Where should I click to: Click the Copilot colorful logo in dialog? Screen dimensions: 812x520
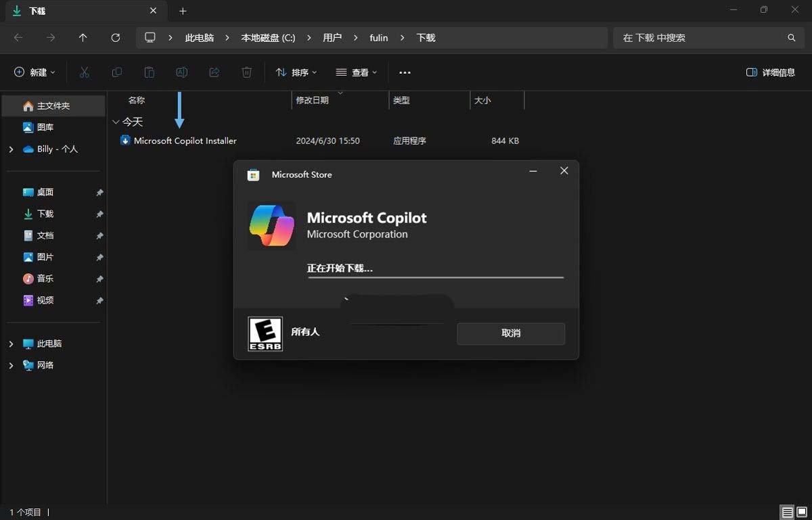271,226
